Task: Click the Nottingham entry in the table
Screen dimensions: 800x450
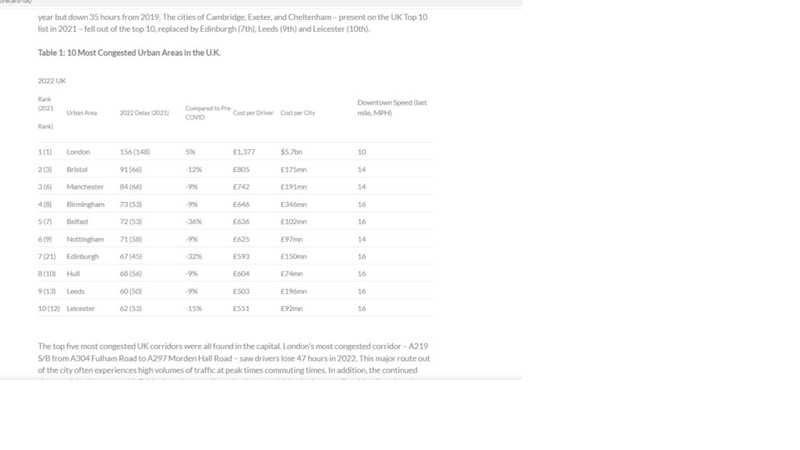Action: (85, 239)
